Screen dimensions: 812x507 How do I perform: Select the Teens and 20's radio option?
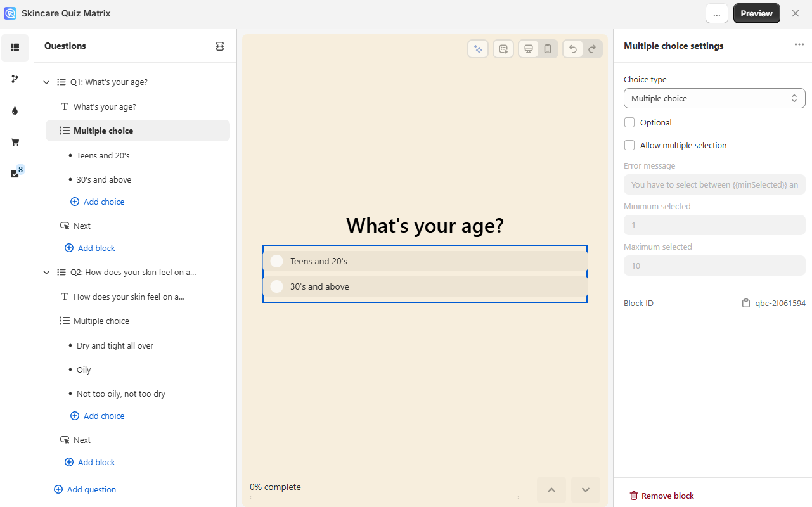click(276, 261)
